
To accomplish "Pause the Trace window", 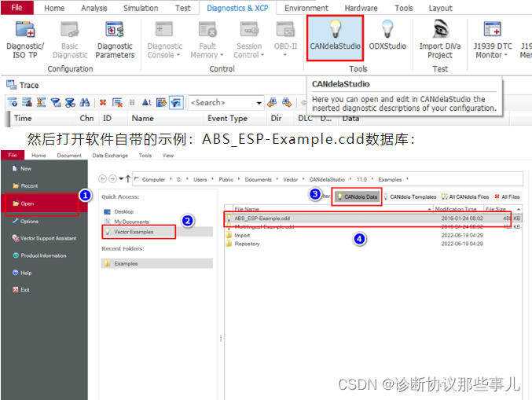I will coord(132,102).
